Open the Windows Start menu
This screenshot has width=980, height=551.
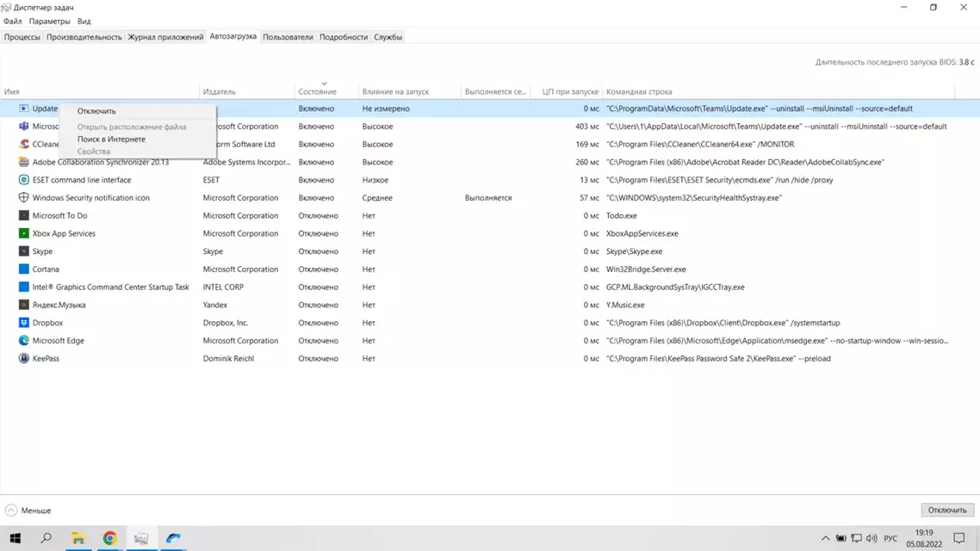[x=15, y=538]
